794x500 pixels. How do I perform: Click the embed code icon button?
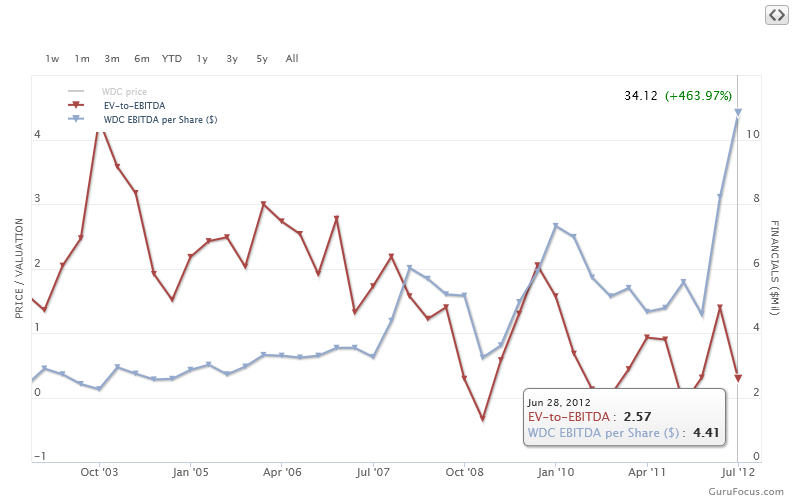click(x=777, y=15)
